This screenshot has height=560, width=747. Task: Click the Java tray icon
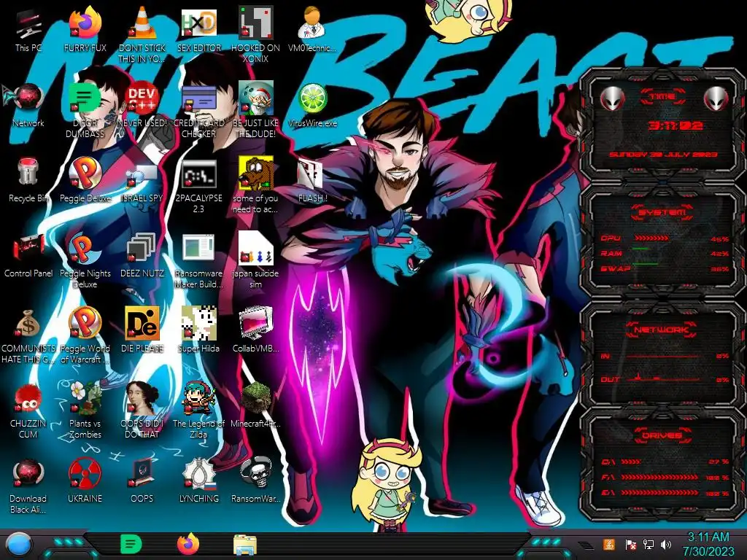609,544
